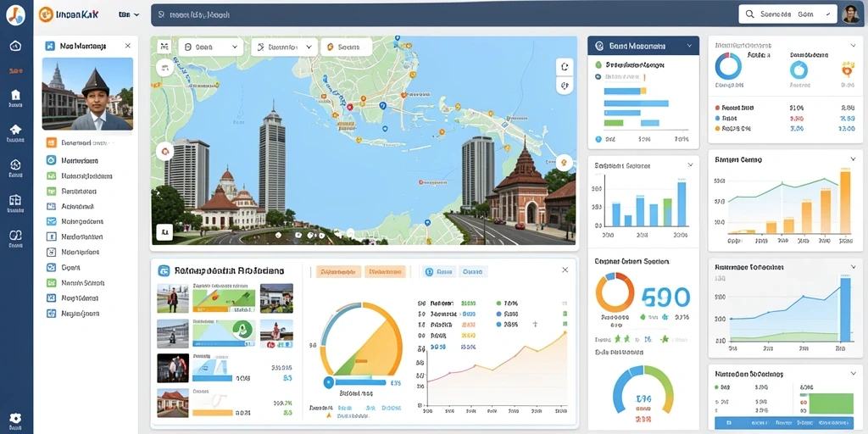
Task: Click the orange circular marker on the map's left edge
Action: point(164,151)
